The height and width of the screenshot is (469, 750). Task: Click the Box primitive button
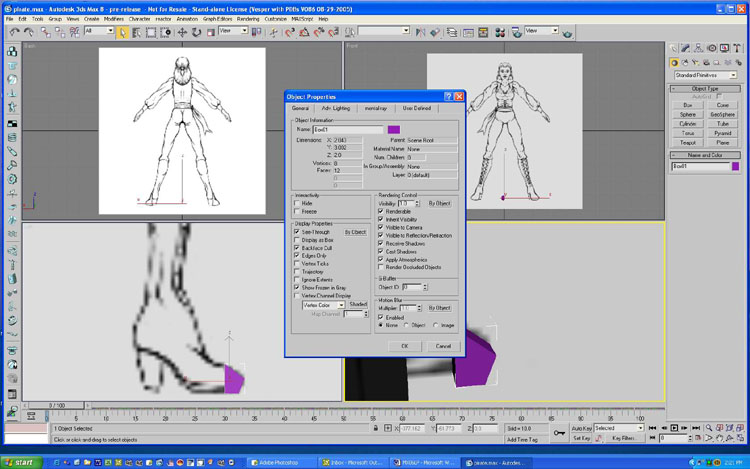(x=687, y=104)
